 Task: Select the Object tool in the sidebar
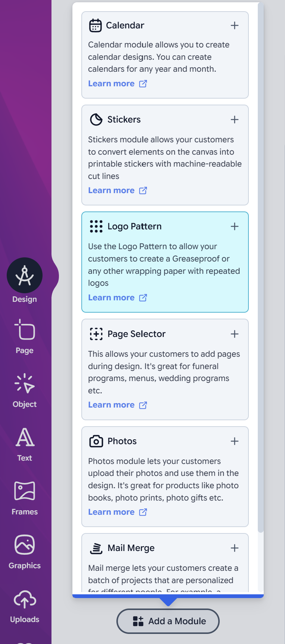[24, 389]
